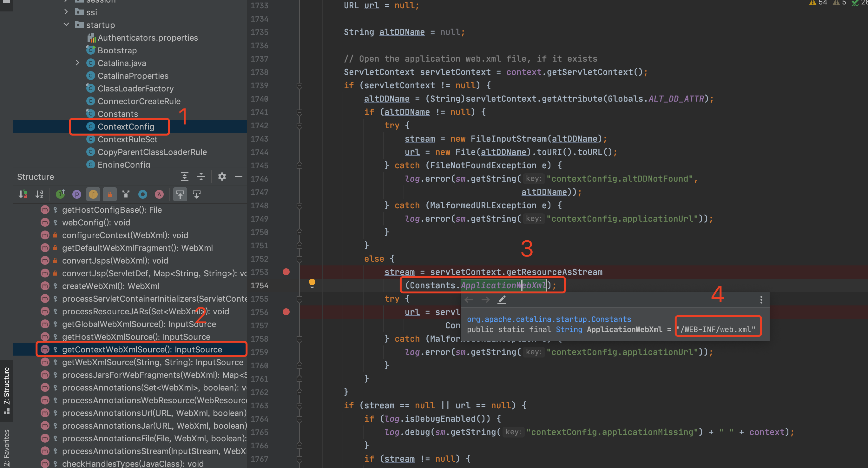
Task: Expand the ssi folder
Action: pos(66,12)
